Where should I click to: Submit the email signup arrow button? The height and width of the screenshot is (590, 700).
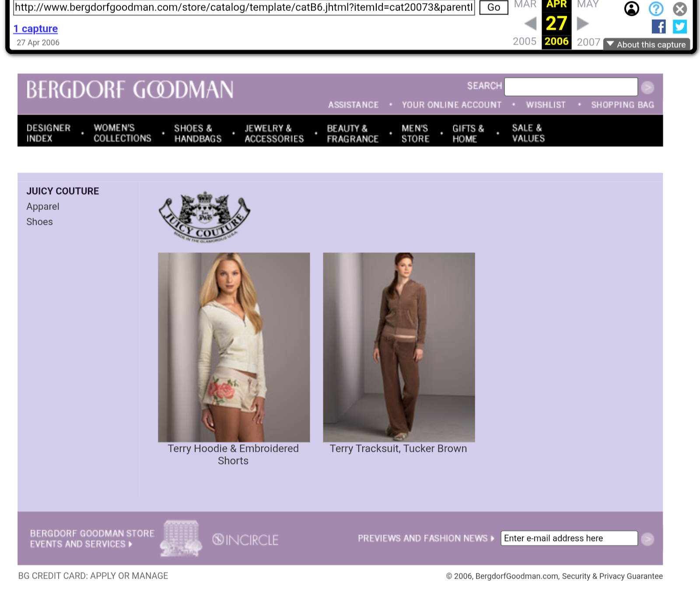click(647, 539)
